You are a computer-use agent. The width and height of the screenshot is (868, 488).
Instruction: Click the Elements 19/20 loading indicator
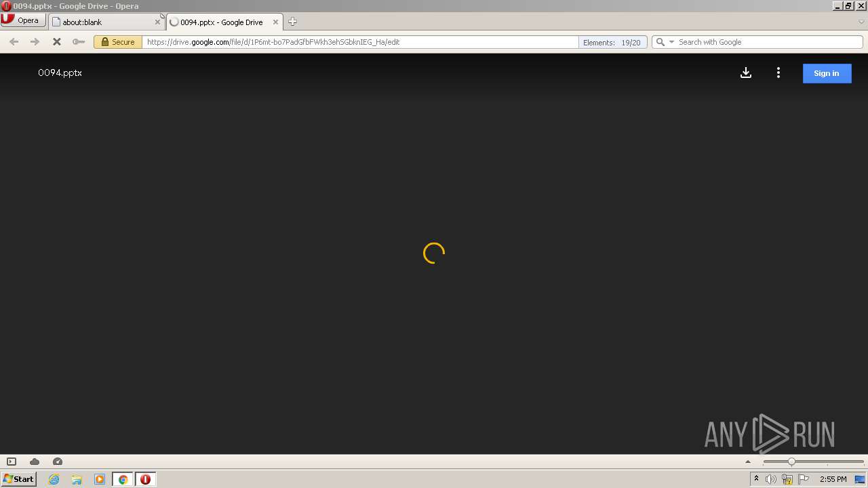pos(612,42)
